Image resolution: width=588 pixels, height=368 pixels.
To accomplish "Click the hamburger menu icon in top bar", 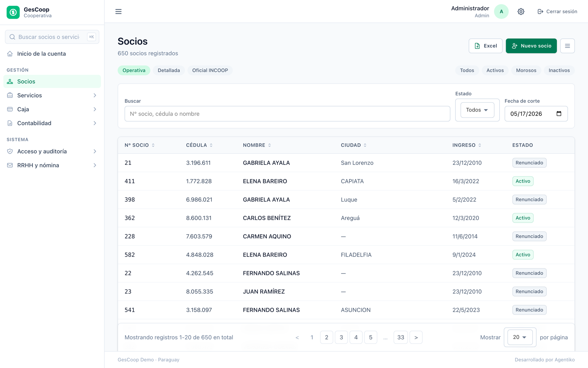I will click(x=118, y=11).
